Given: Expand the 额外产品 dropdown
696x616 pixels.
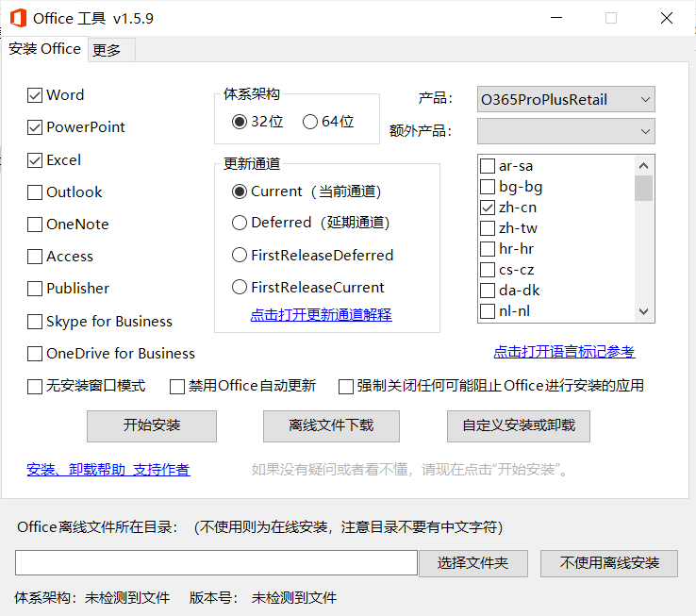Looking at the screenshot, I should coord(565,131).
